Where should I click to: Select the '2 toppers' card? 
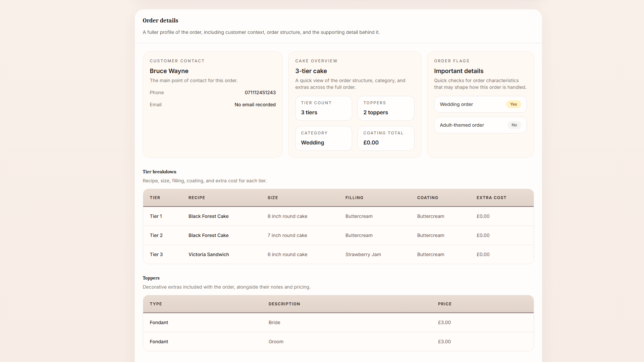pyautogui.click(x=386, y=108)
